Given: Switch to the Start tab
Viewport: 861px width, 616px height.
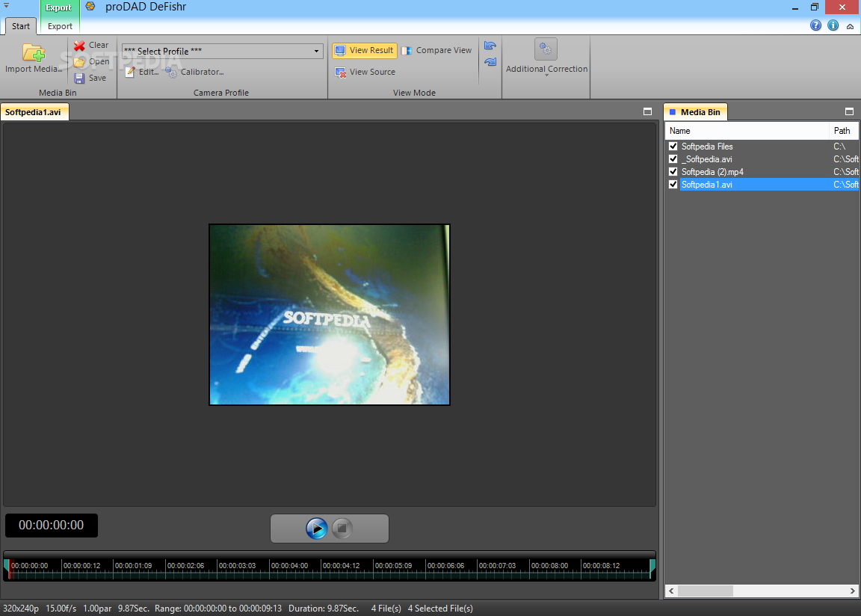Looking at the screenshot, I should [x=21, y=26].
